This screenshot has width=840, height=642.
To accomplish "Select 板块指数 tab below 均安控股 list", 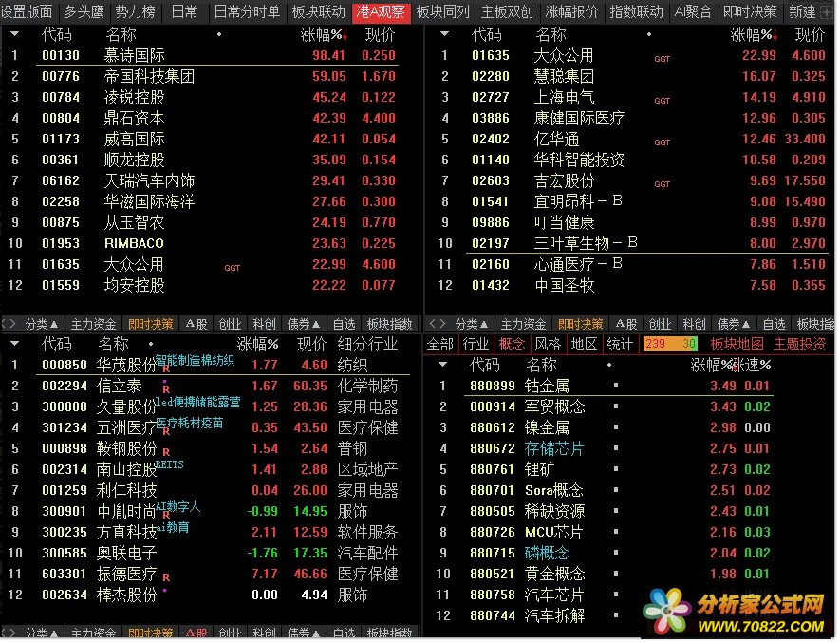I will 389,324.
